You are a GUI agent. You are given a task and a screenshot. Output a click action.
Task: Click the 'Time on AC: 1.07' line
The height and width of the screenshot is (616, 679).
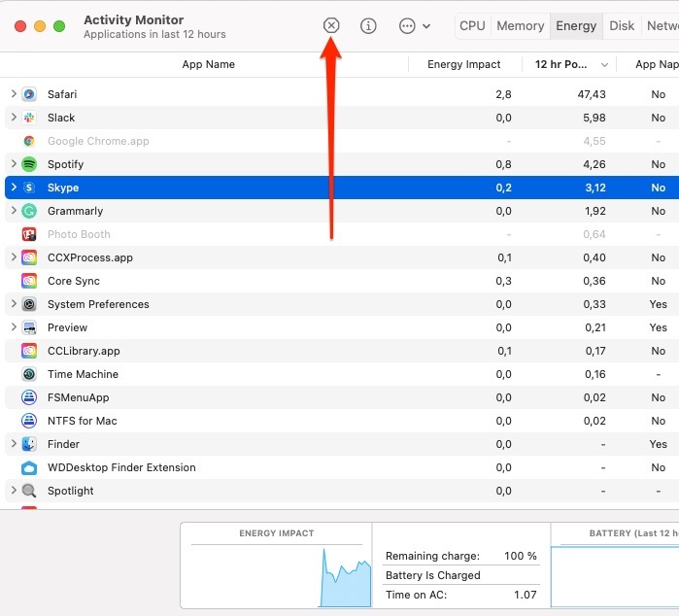point(461,595)
